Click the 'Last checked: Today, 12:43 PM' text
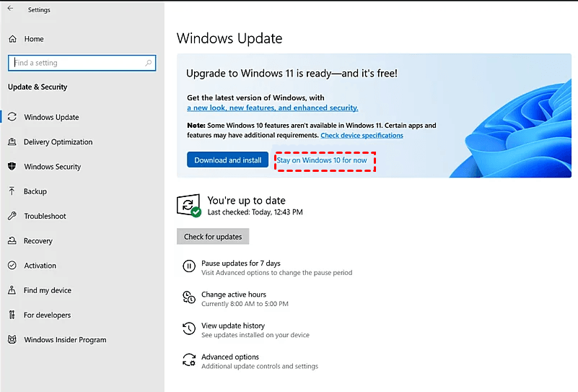This screenshot has width=578, height=392. click(x=255, y=212)
